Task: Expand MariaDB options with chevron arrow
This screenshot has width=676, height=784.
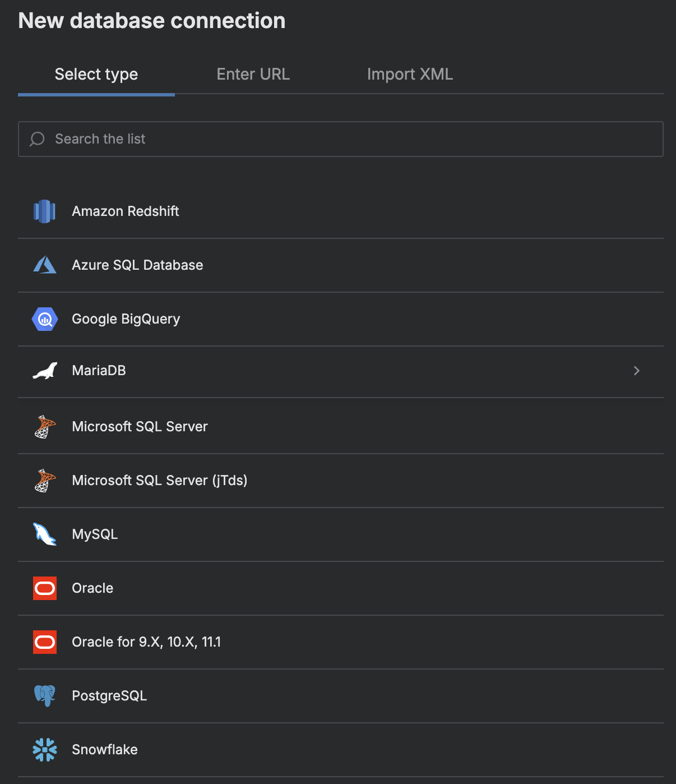Action: [636, 371]
